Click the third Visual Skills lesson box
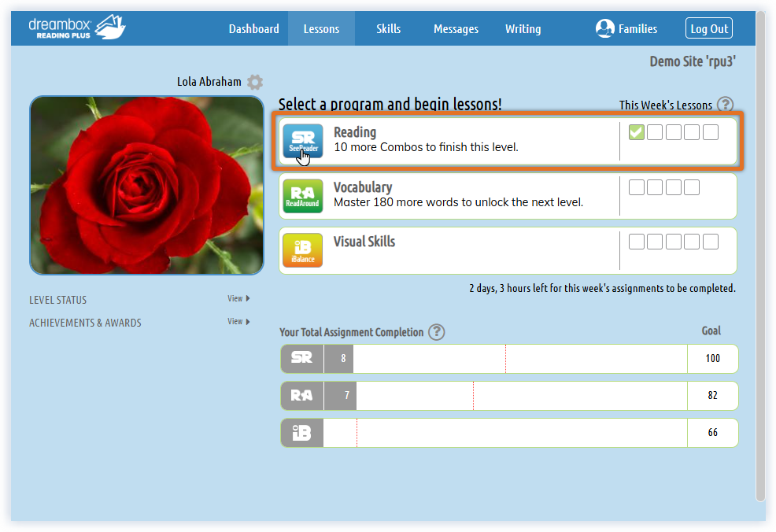This screenshot has width=776, height=532. (x=674, y=242)
